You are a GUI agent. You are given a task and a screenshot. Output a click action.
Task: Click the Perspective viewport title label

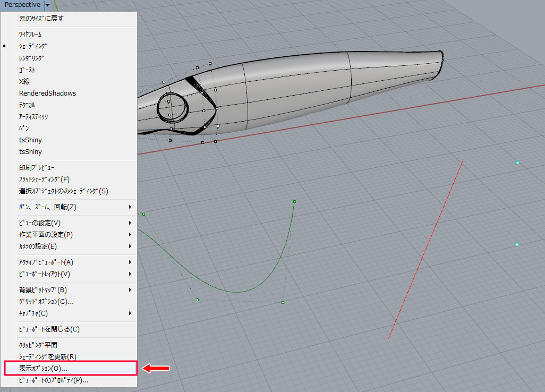point(22,5)
